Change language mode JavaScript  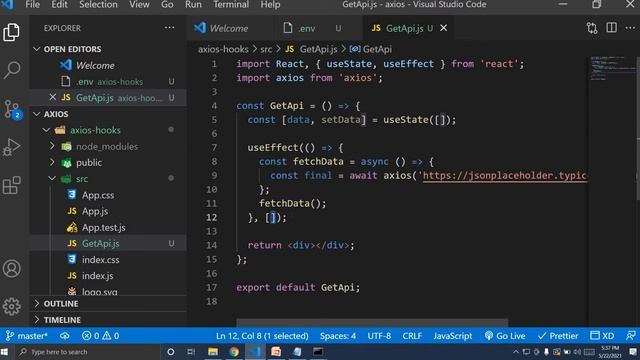[453, 336]
